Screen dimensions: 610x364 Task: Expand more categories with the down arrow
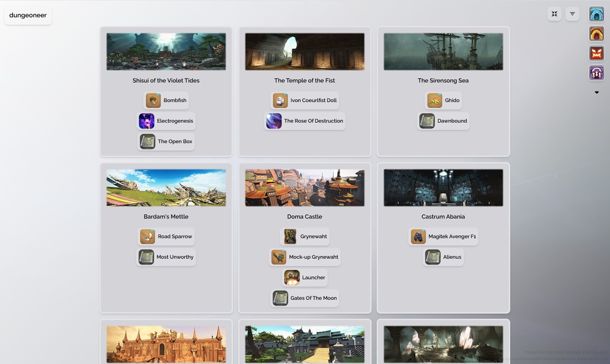(597, 92)
